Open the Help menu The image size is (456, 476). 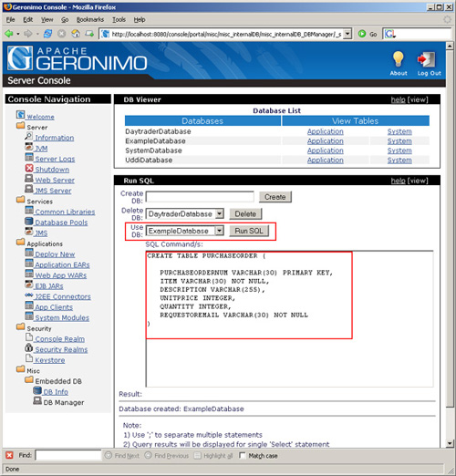click(x=140, y=20)
